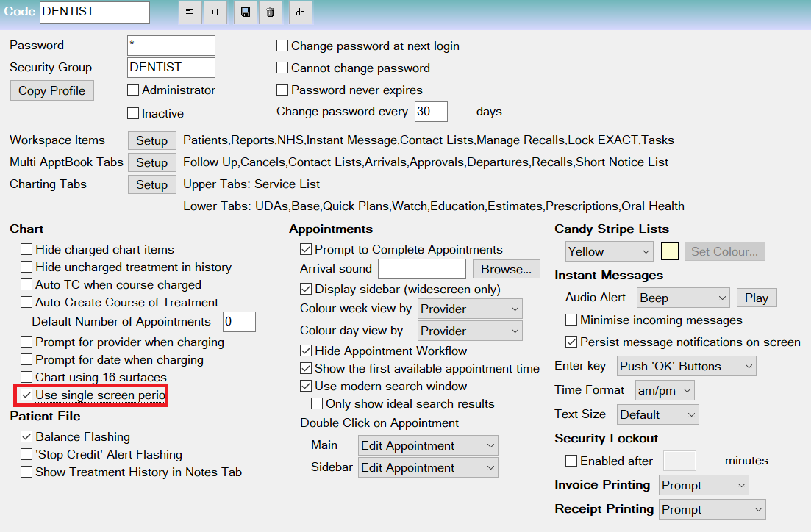
Task: Open the Text Size dropdown
Action: click(658, 414)
